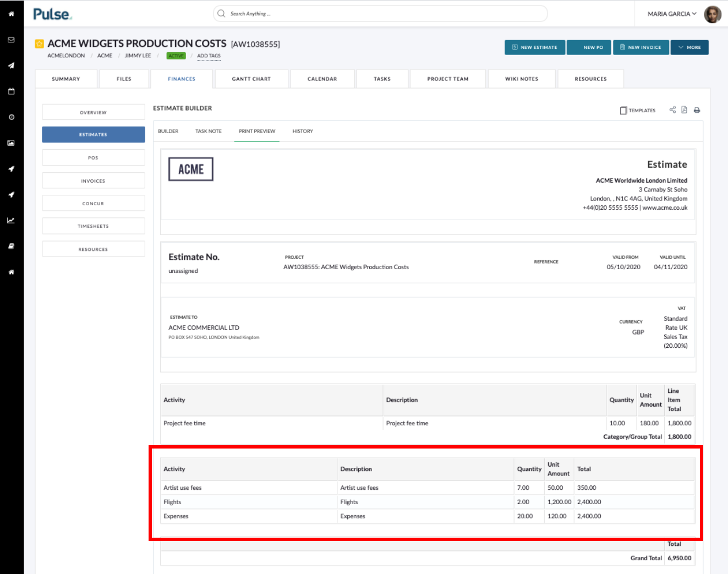Go to the Tasks tab
This screenshot has width=728, height=574.
[382, 79]
